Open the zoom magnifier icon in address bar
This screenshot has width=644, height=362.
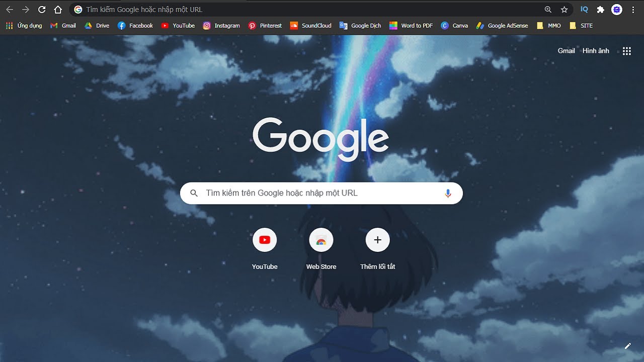tap(548, 10)
